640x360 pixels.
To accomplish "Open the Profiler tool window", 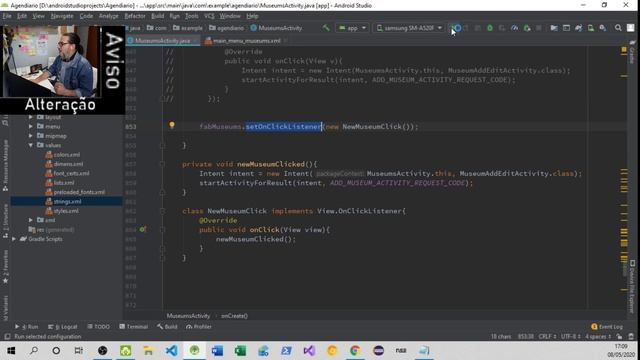I will click(199, 327).
